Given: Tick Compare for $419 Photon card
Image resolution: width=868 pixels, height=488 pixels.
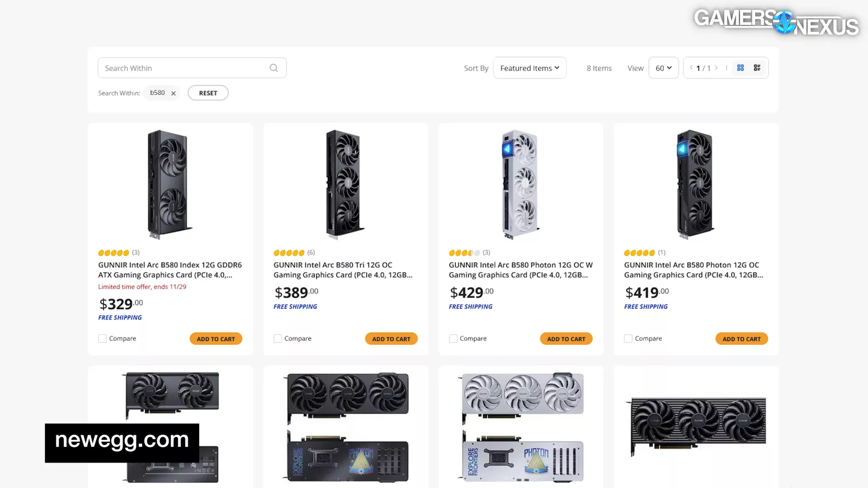Looking at the screenshot, I should click(628, 338).
